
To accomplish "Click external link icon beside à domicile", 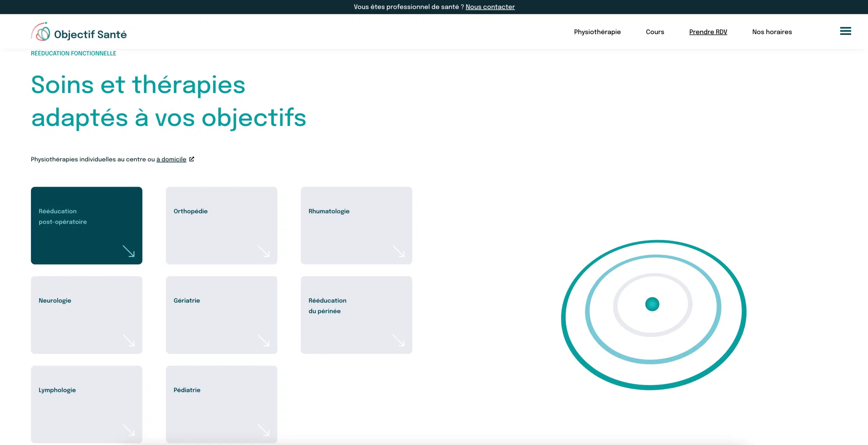I will pos(192,159).
